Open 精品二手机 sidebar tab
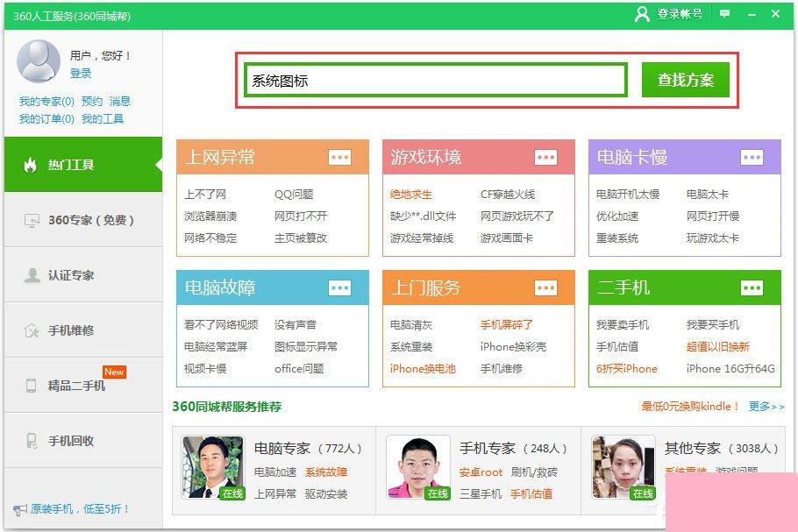This screenshot has width=798, height=532. (83, 385)
